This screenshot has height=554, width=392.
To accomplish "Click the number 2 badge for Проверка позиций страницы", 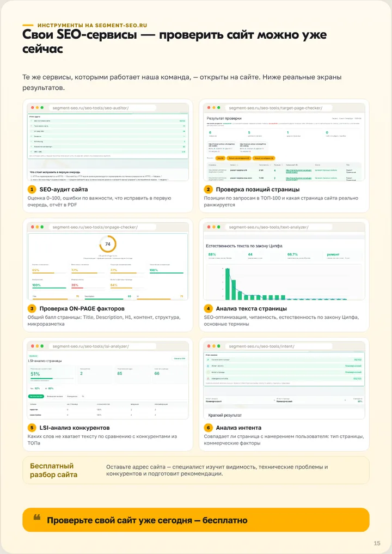I will click(208, 190).
